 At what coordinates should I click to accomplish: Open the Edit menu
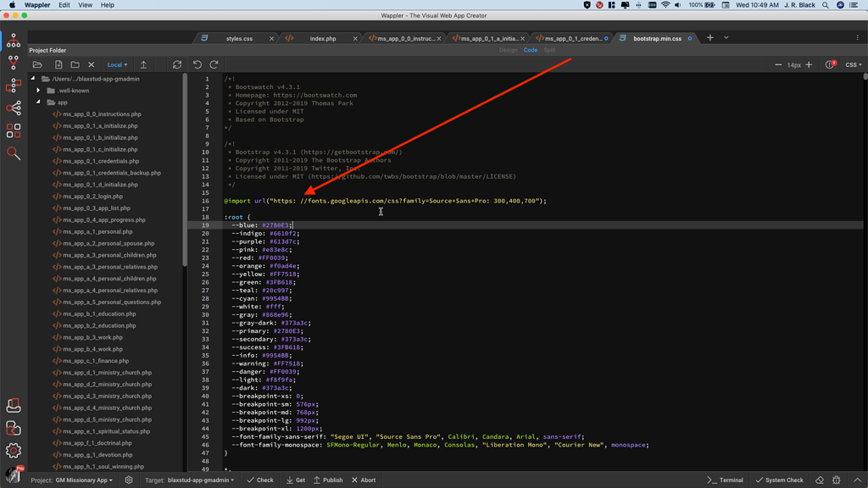[63, 4]
